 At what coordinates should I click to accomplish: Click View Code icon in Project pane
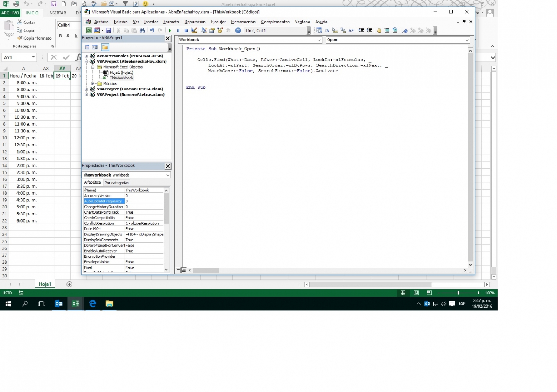click(87, 47)
